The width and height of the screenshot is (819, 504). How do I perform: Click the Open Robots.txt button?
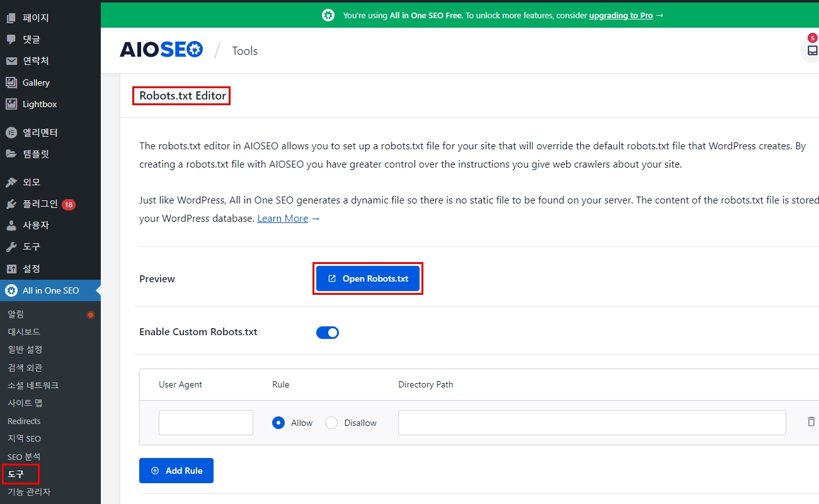[368, 278]
